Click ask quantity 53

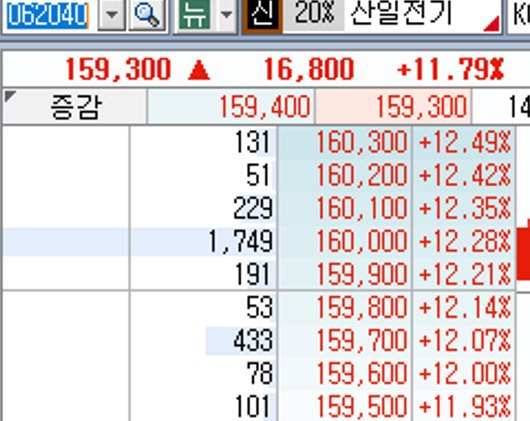tap(259, 307)
